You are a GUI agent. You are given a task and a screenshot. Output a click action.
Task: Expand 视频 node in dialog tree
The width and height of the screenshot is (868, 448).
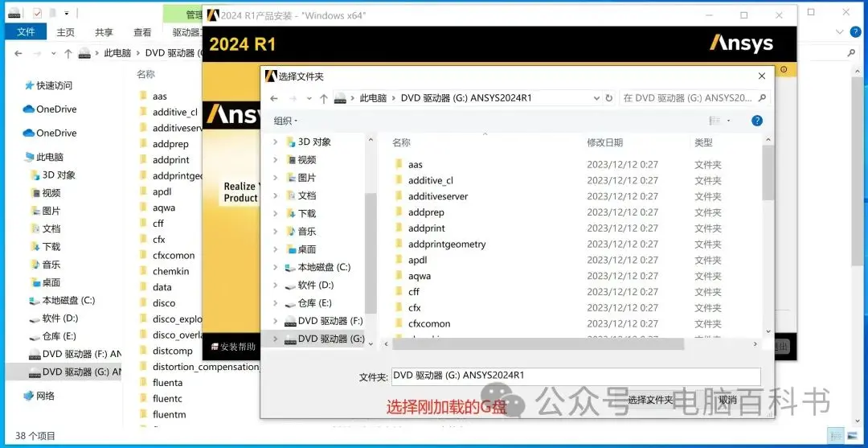(x=275, y=159)
